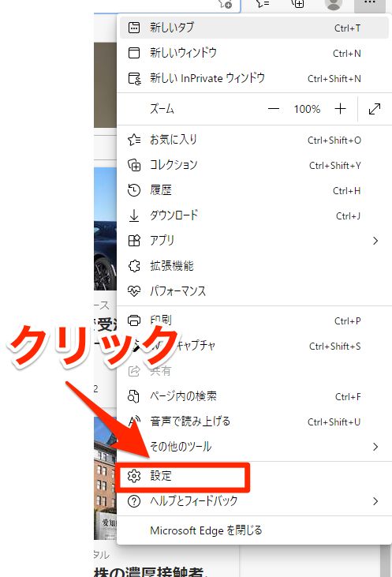Click the help question mark icon

click(134, 501)
